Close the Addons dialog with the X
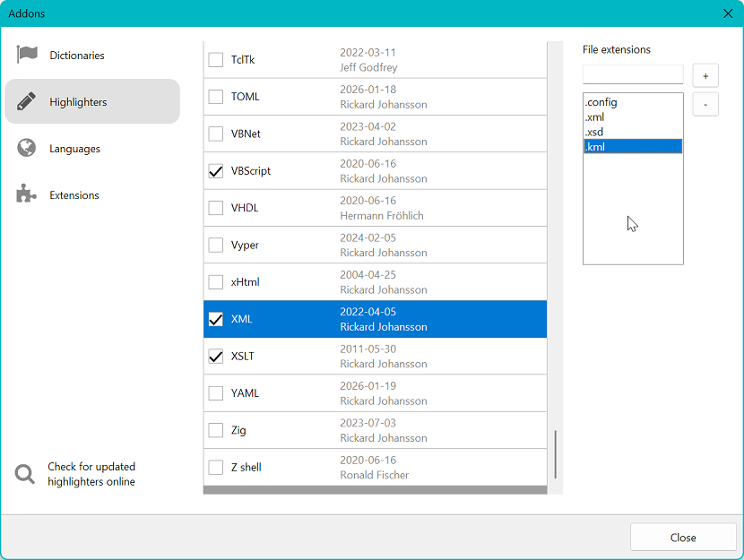744x560 pixels. click(x=728, y=13)
